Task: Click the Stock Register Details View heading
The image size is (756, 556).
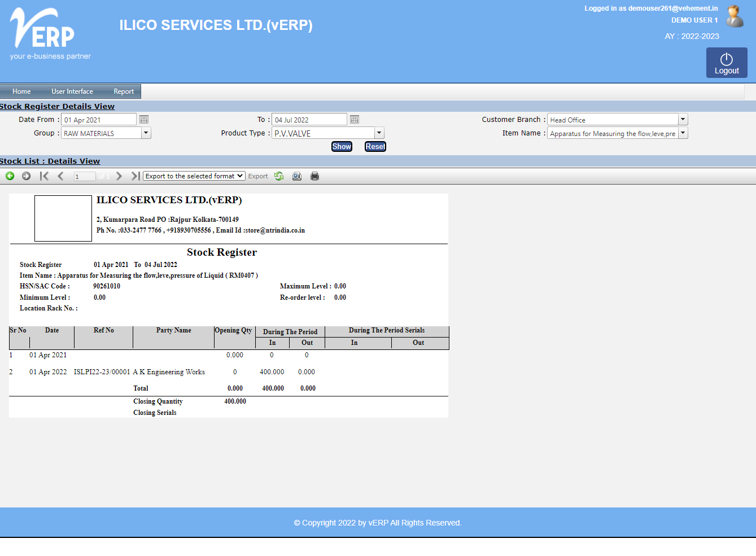Action: tap(57, 106)
